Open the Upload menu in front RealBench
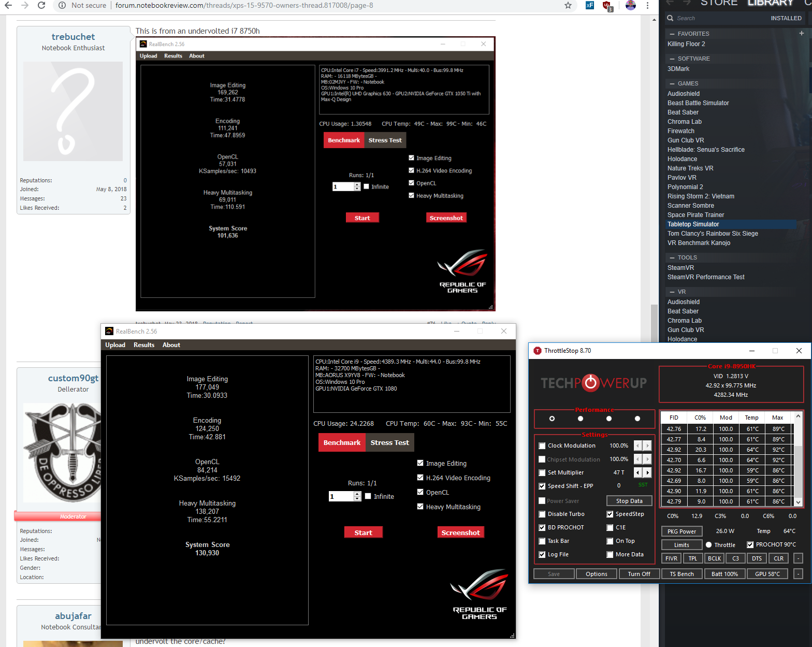This screenshot has width=812, height=647. pyautogui.click(x=115, y=345)
